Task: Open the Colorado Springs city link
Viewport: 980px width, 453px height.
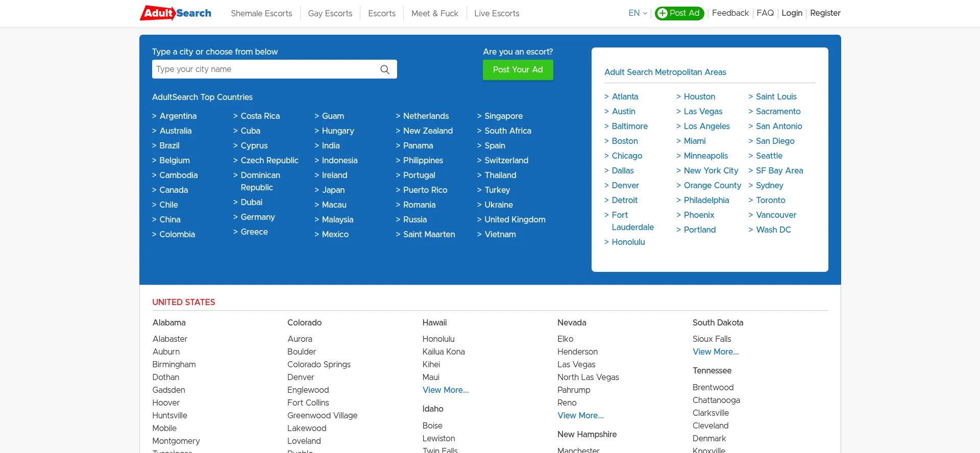Action: (318, 365)
